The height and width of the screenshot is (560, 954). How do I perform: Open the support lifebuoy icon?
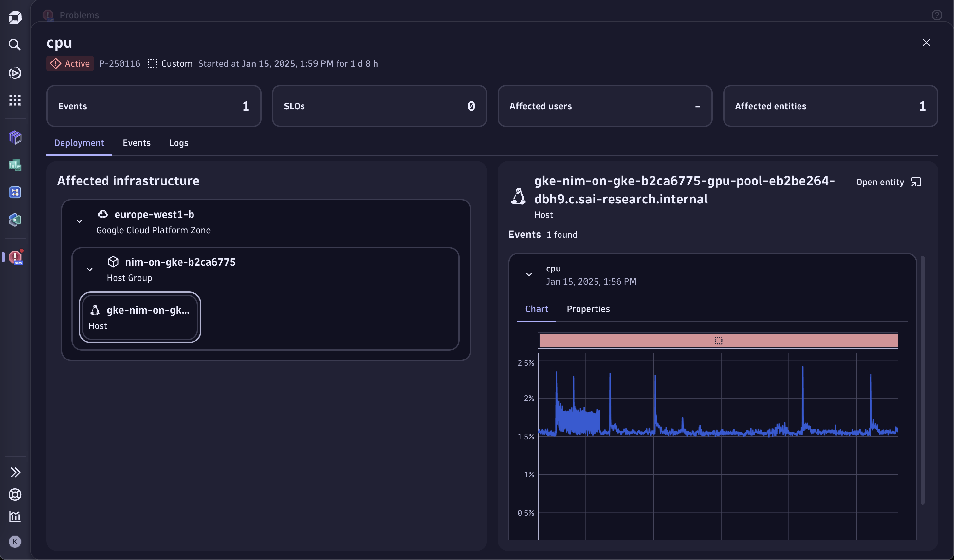tap(15, 495)
